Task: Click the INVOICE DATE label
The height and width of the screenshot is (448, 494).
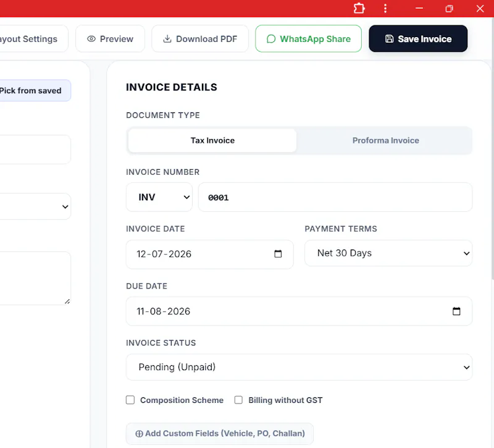Action: coord(156,229)
